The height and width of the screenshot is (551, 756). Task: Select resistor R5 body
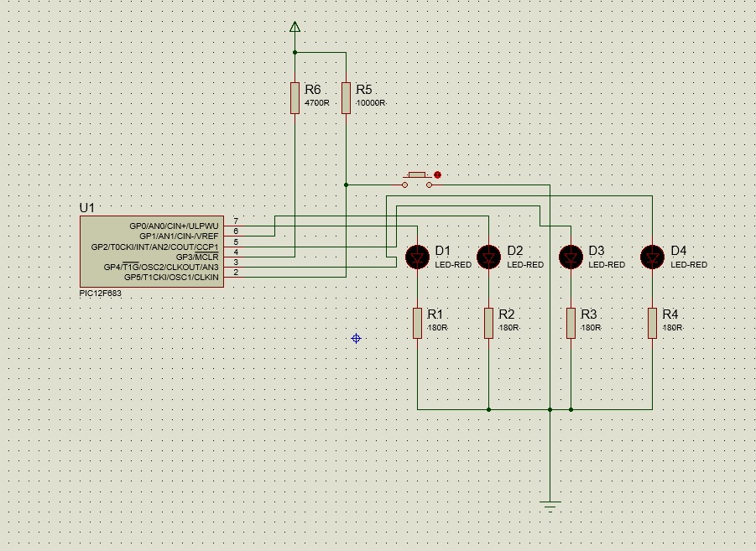point(346,97)
